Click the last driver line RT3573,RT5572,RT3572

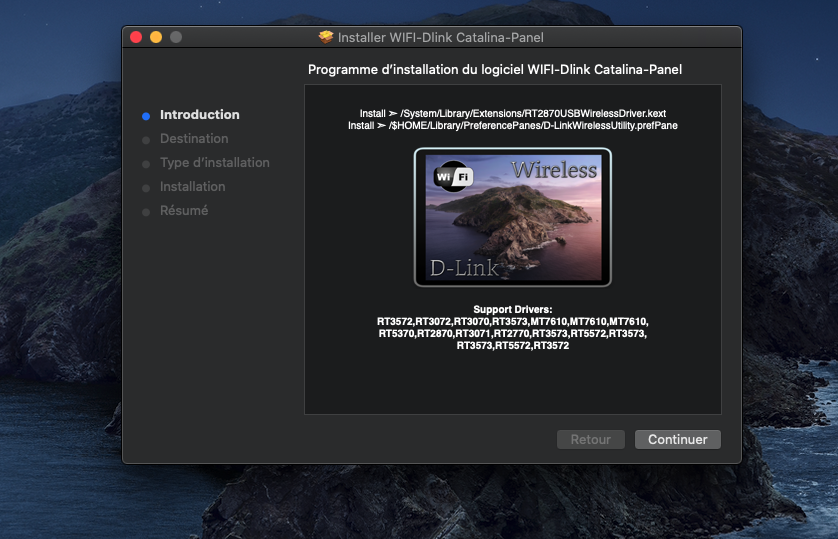[513, 346]
